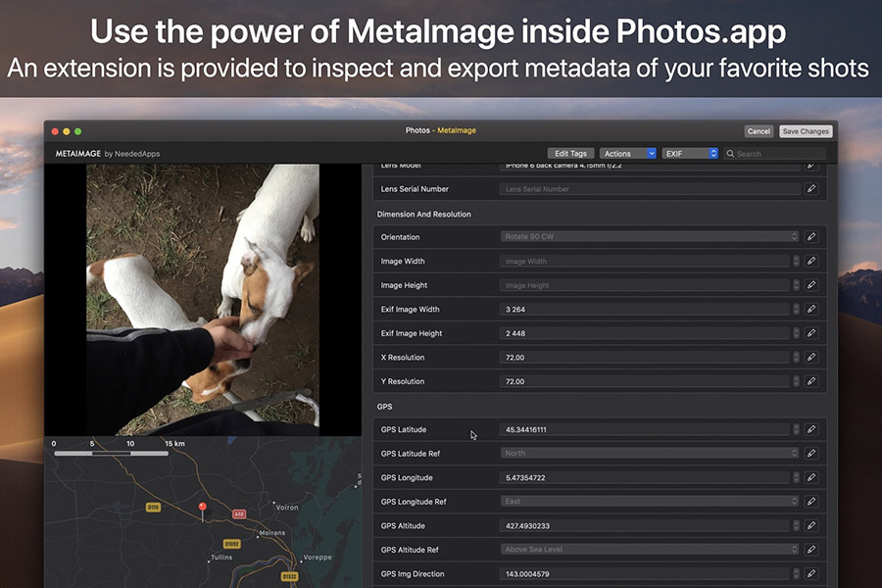The image size is (882, 588).
Task: Select the pencil edit icon for Exif Image Width
Action: [811, 309]
